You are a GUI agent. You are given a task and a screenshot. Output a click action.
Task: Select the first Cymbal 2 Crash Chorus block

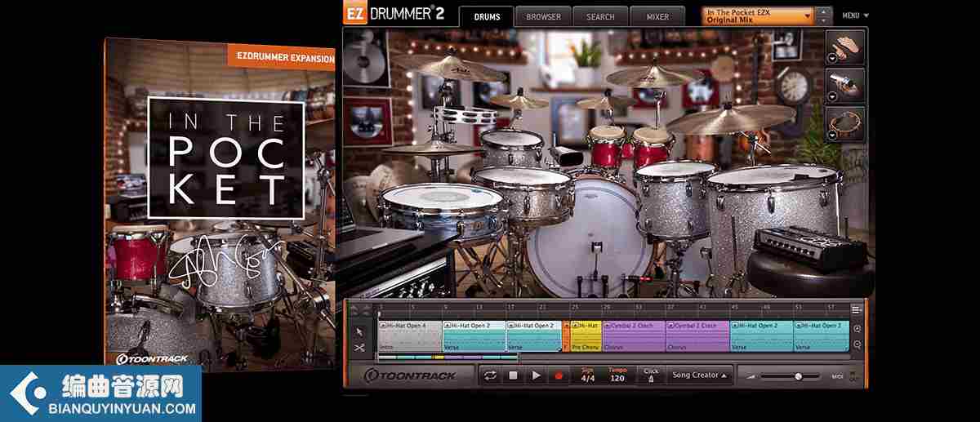pos(634,336)
